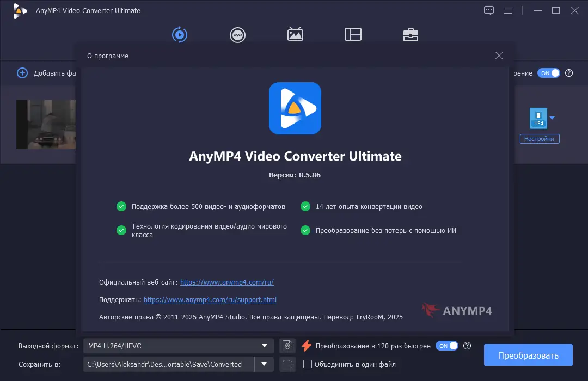This screenshot has width=588, height=381.
Task: Click the AnyMP4 Video Converter Ultimate heading in dialog
Action: pos(295,156)
